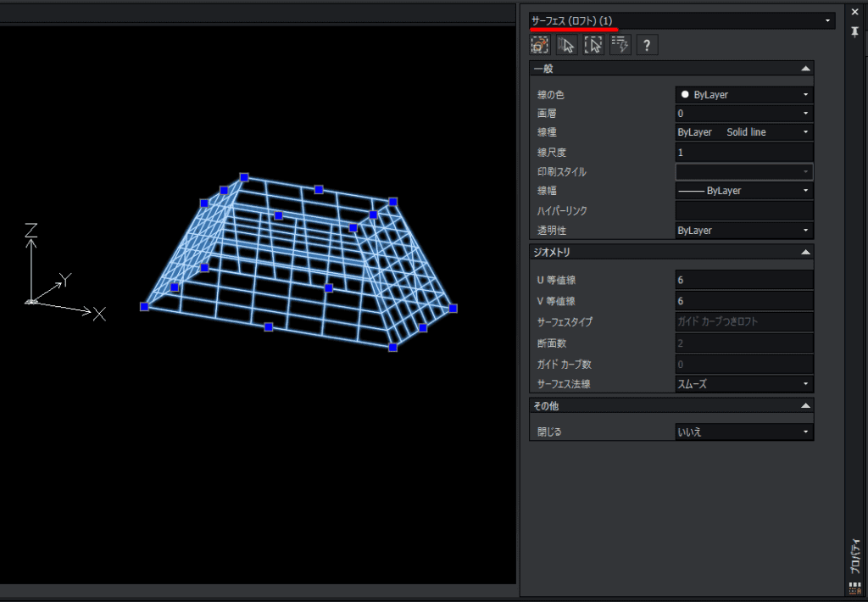The height and width of the screenshot is (602, 868).
Task: Click the select-in-frame cursor icon
Action: 593,44
